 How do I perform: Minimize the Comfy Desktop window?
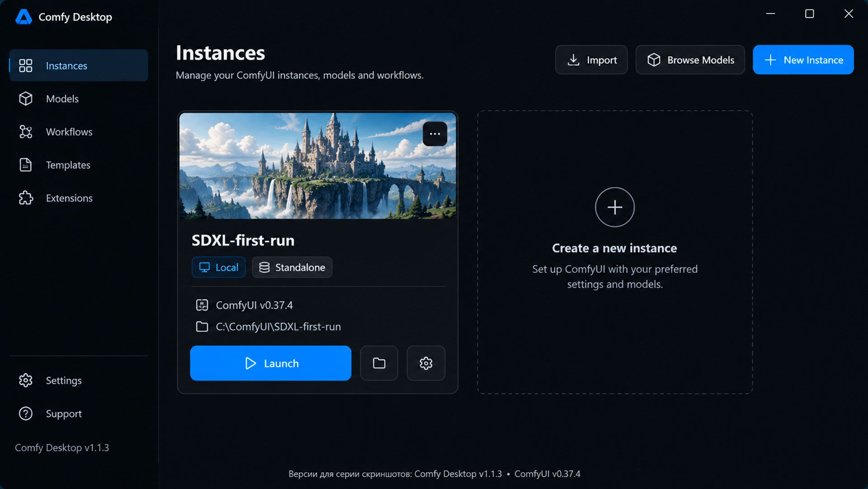[770, 14]
